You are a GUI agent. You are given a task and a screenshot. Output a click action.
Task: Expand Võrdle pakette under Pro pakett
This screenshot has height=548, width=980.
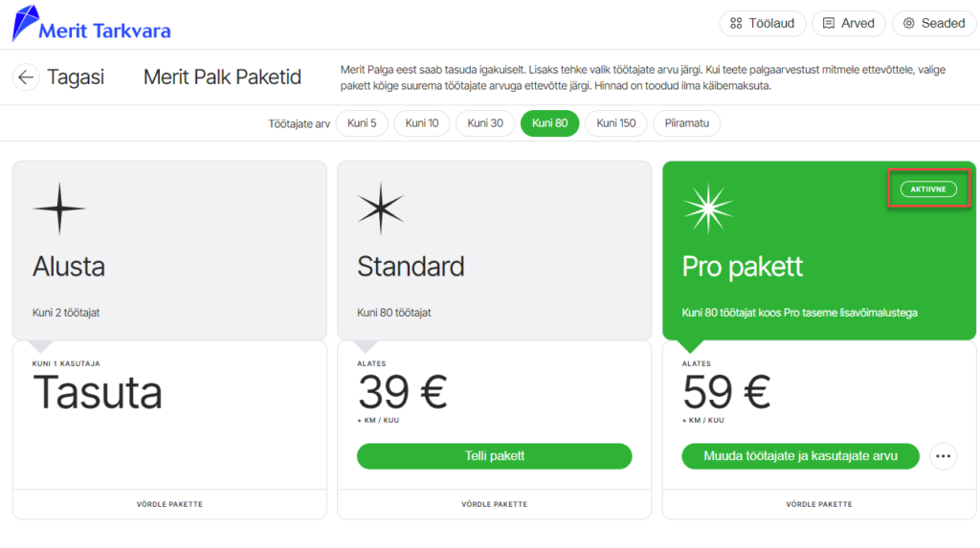(x=819, y=504)
